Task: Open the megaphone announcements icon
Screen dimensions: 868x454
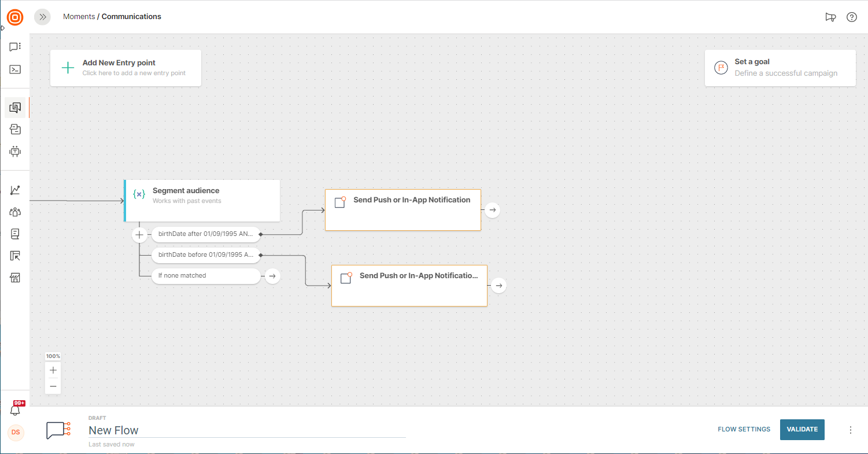Action: 830,17
